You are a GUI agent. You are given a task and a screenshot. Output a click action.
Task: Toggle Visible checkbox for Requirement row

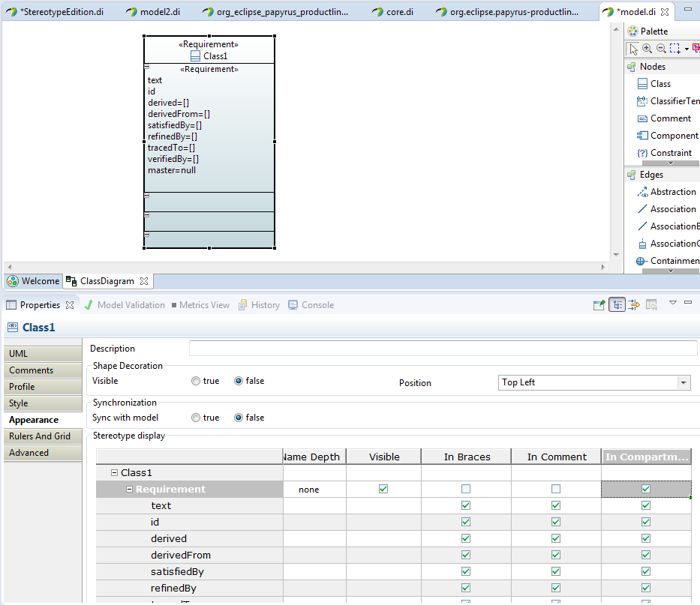point(383,489)
